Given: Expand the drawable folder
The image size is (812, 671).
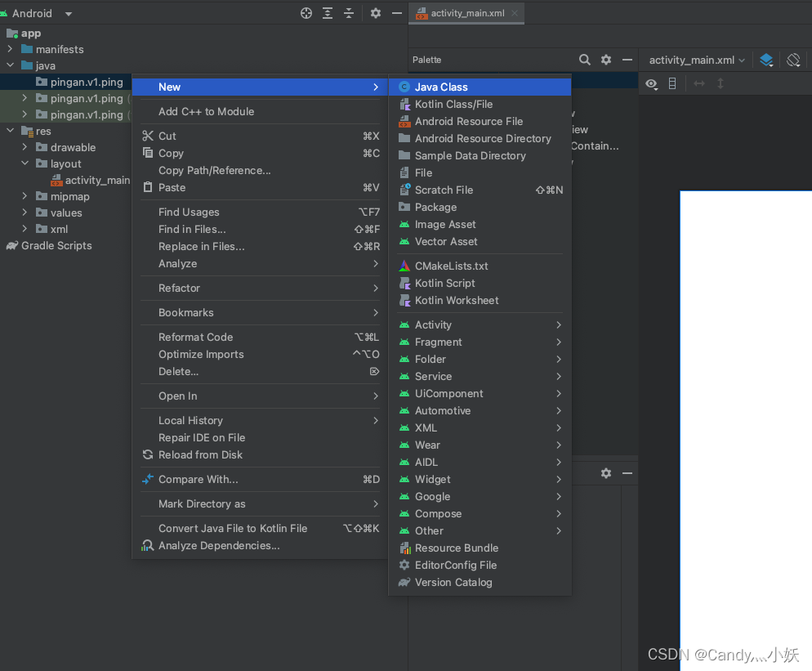Looking at the screenshot, I should [25, 147].
